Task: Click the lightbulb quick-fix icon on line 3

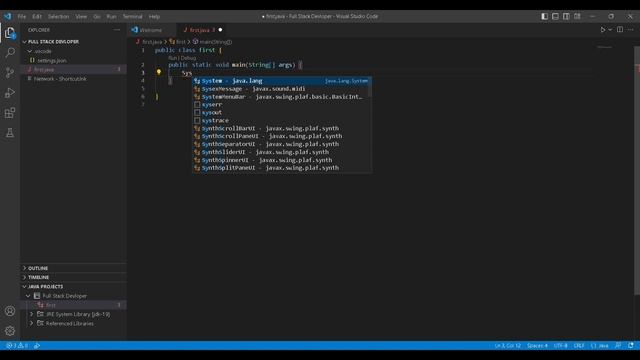Action: [159, 72]
